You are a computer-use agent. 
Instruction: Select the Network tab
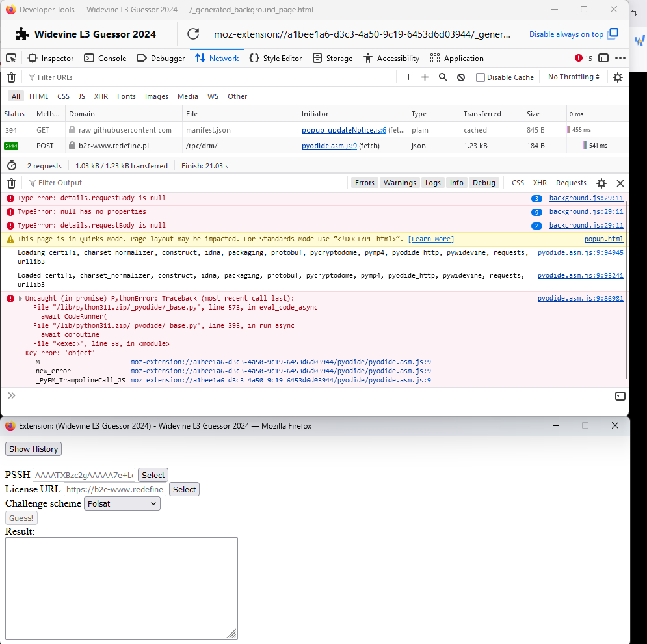pos(217,58)
